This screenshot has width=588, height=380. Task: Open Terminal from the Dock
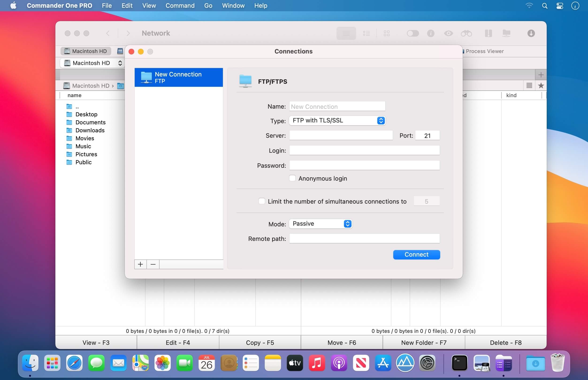click(459, 363)
